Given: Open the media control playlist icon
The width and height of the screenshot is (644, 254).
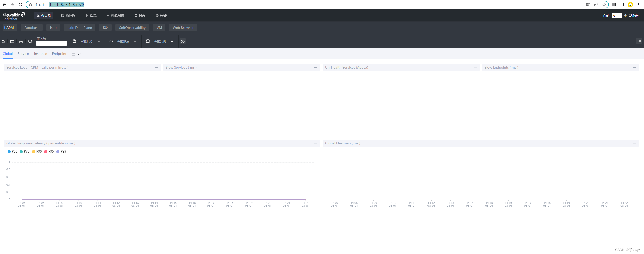Looking at the screenshot, I should pos(614,5).
